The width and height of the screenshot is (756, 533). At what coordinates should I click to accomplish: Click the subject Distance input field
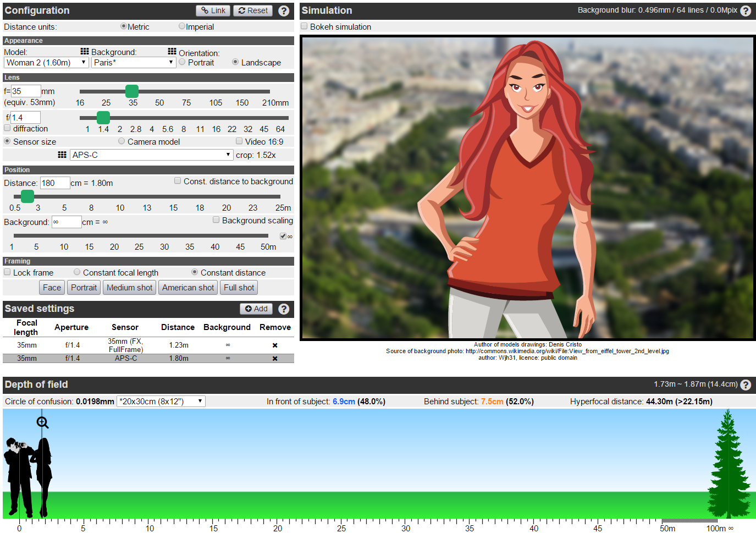(x=54, y=183)
